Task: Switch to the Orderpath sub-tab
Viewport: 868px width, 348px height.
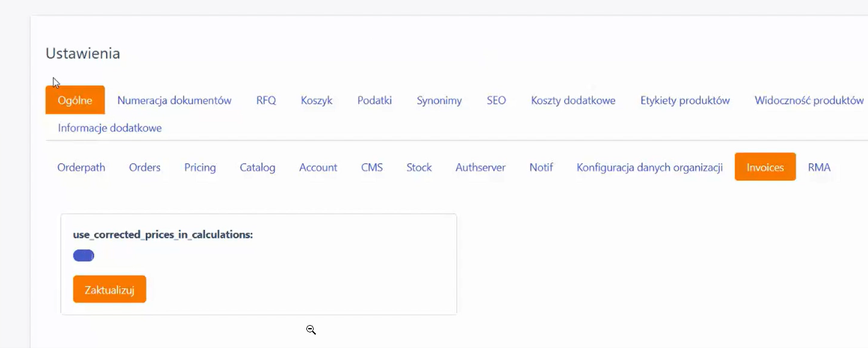Action: (x=81, y=167)
